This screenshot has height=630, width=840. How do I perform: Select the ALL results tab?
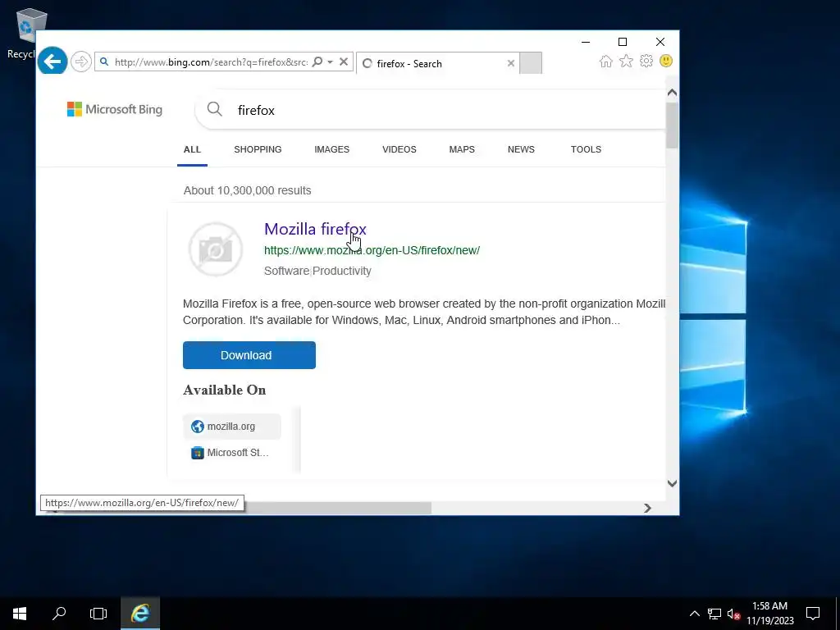point(192,149)
